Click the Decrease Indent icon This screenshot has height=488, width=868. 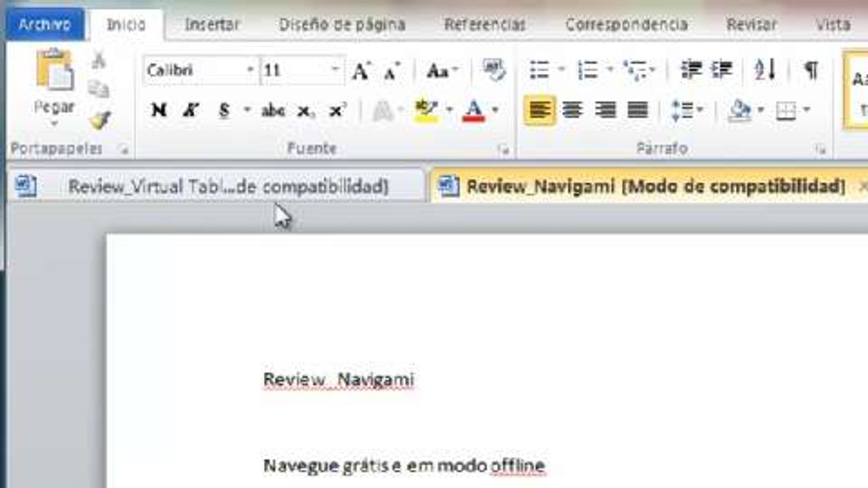tap(690, 70)
